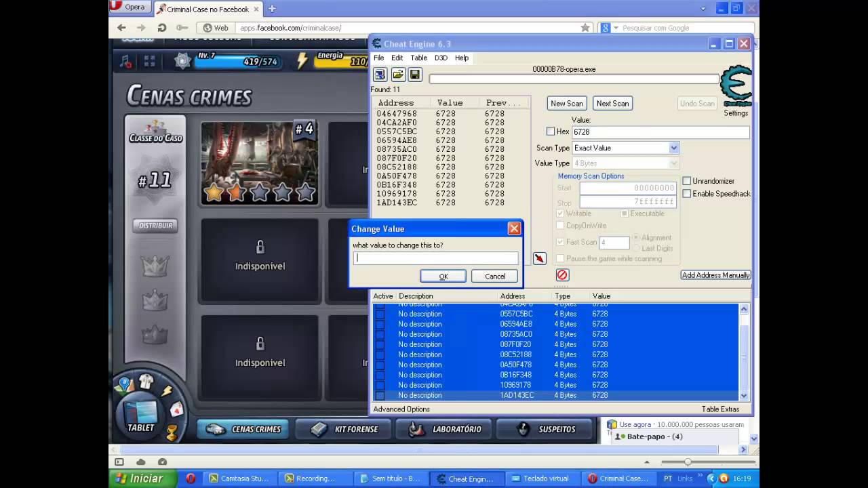Click the red arrow copy-to-address-list icon

pos(539,258)
